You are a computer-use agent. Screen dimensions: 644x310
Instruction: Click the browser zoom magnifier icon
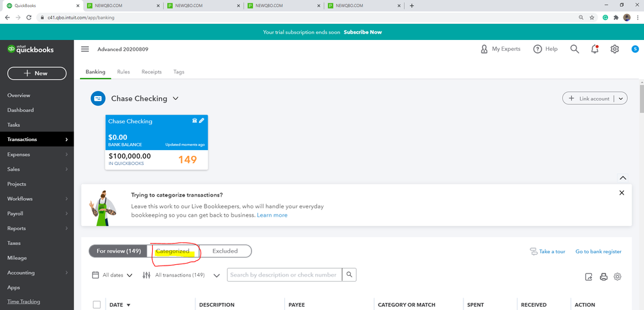click(x=581, y=17)
